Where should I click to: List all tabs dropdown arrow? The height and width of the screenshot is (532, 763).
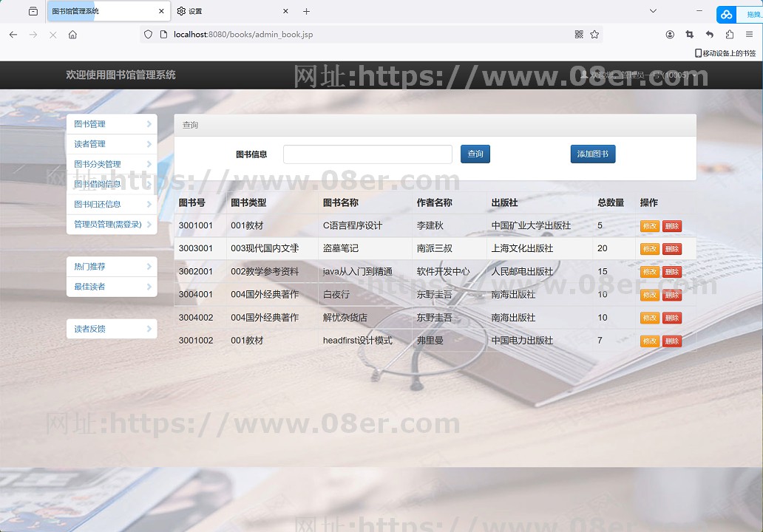pos(653,11)
